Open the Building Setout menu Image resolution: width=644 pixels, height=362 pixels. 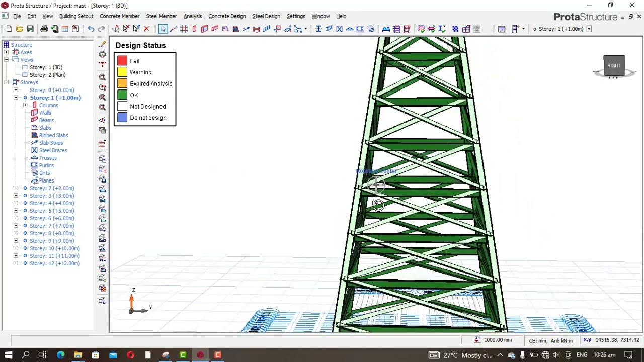[x=76, y=16]
